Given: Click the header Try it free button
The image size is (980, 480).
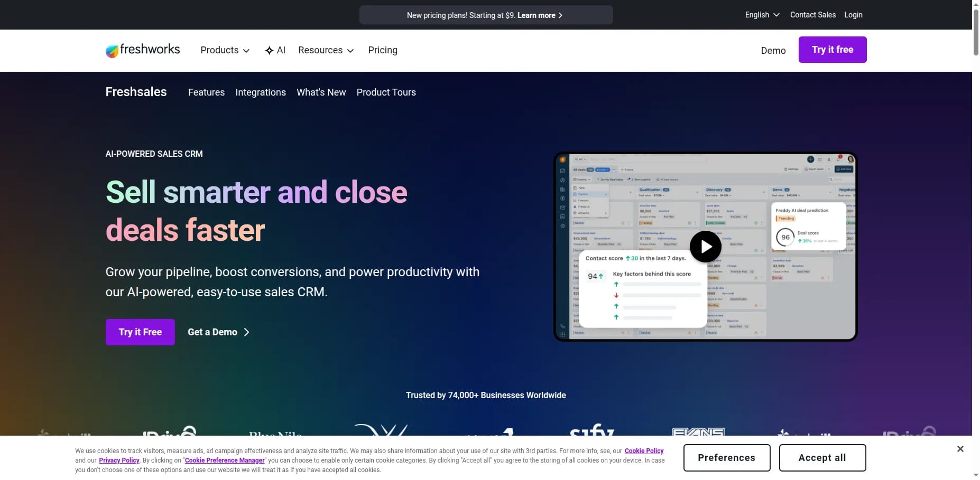Looking at the screenshot, I should pyautogui.click(x=832, y=50).
